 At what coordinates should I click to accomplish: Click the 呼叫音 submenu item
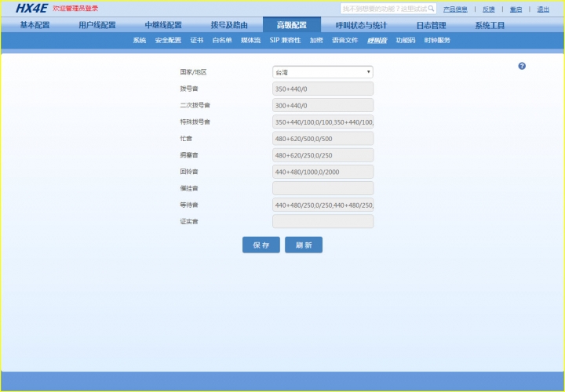point(377,40)
